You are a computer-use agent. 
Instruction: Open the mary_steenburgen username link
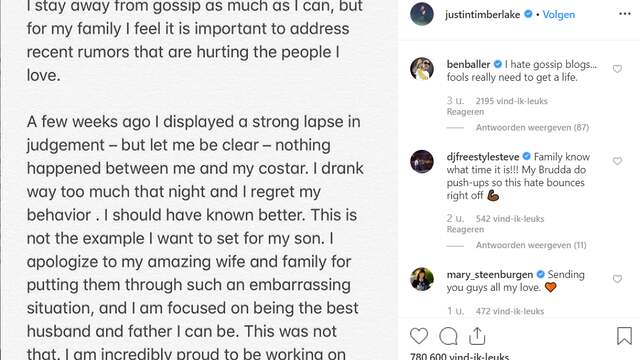[x=490, y=275]
